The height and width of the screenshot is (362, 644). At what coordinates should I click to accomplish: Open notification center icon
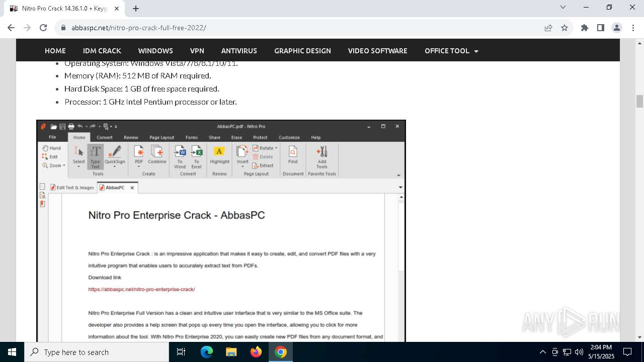tap(627, 352)
